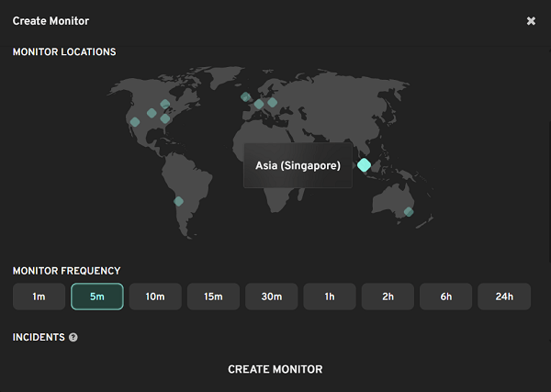This screenshot has width=551, height=392.
Task: Select the US central location marker
Action: click(x=152, y=113)
